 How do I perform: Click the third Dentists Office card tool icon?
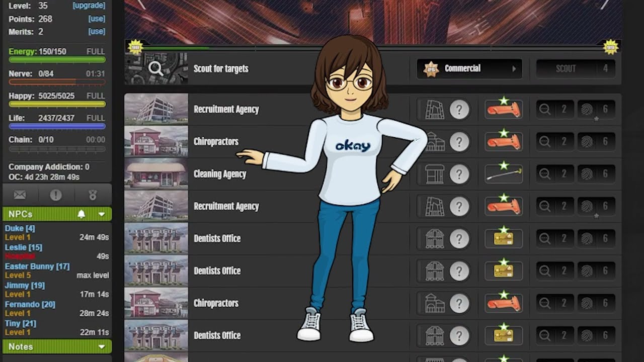[503, 335]
